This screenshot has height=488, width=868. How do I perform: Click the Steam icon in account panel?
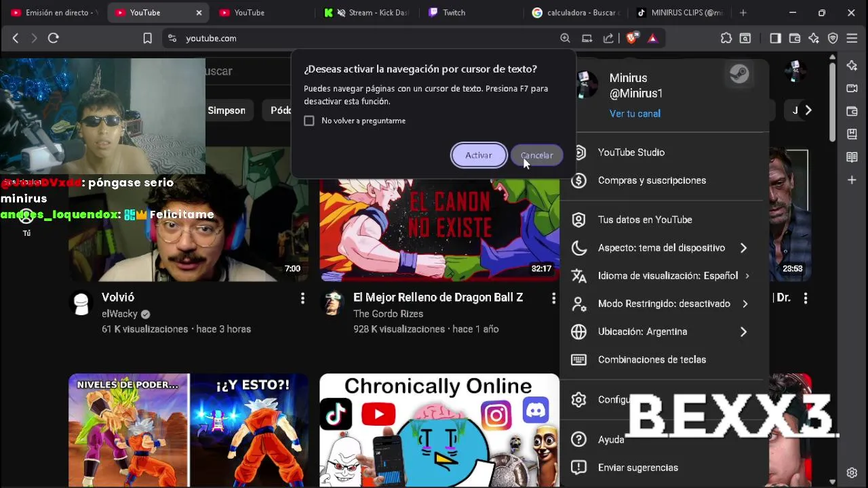coord(739,74)
